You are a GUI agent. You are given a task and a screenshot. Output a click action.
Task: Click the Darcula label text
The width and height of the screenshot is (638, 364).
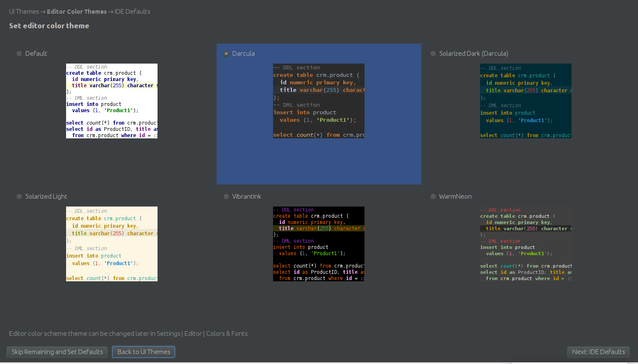click(x=244, y=54)
